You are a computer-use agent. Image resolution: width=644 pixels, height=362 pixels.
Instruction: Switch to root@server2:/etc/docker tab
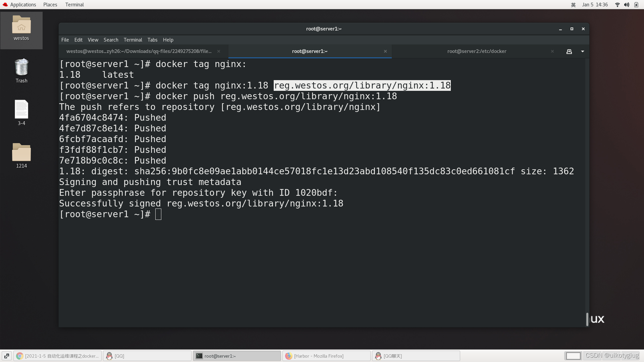[477, 51]
